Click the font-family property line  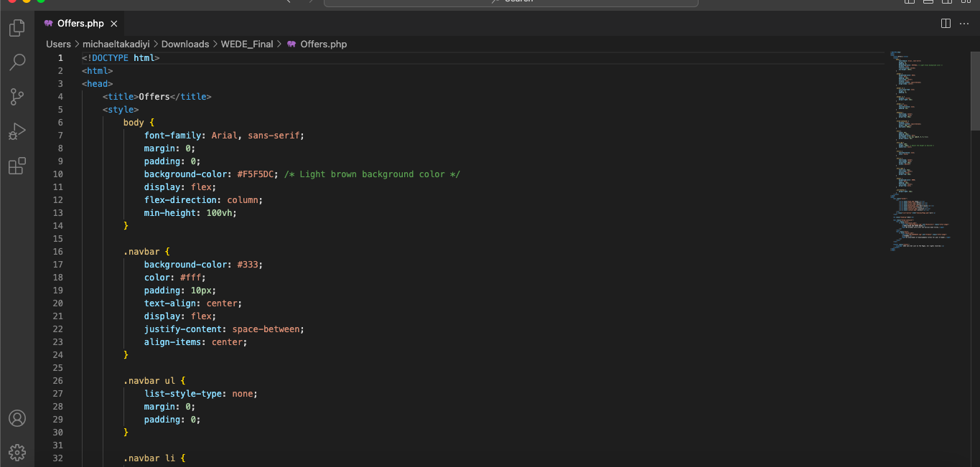(225, 136)
